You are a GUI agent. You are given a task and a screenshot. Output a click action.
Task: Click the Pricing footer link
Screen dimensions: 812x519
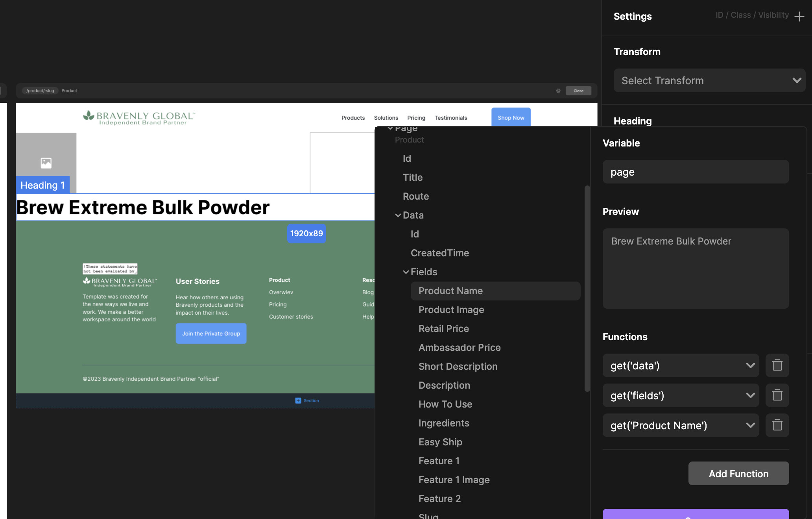coord(278,304)
